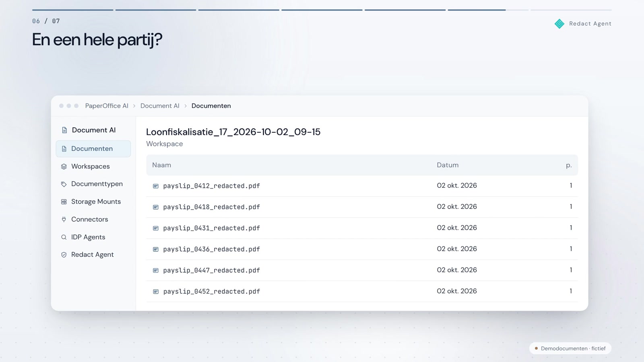The width and height of the screenshot is (644, 362).
Task: Click the Documenten page icon in sidebar
Action: point(64,149)
